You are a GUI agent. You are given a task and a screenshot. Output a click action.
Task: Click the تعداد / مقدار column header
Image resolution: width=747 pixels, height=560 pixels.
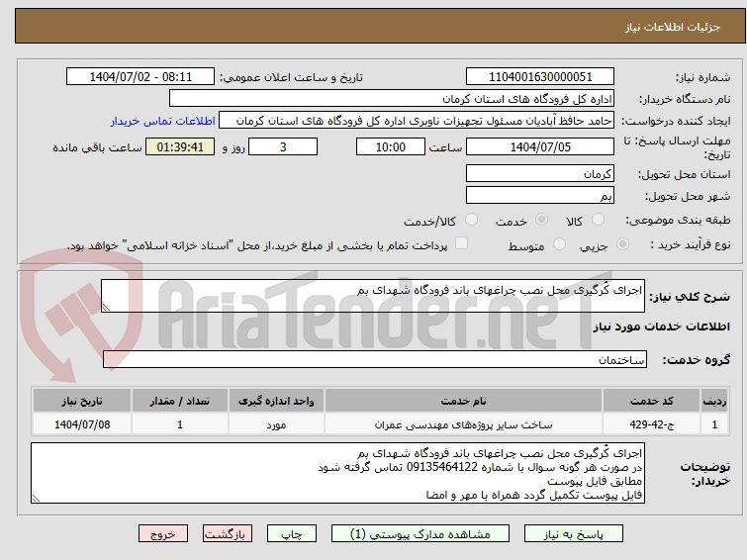click(x=180, y=401)
